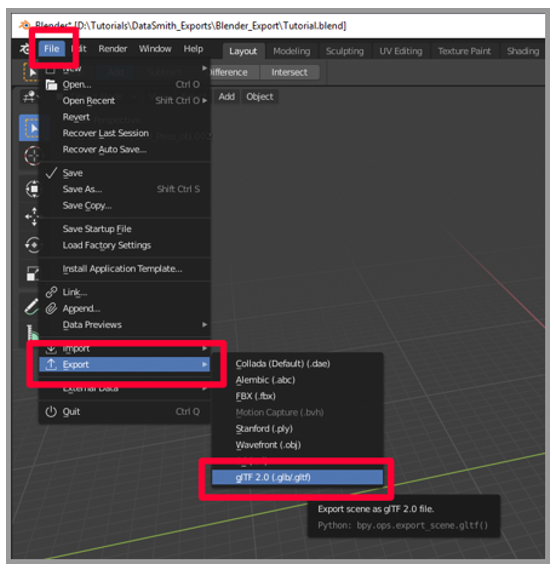Choose Open... from the File menu
The height and width of the screenshot is (569, 554).
[x=124, y=85]
